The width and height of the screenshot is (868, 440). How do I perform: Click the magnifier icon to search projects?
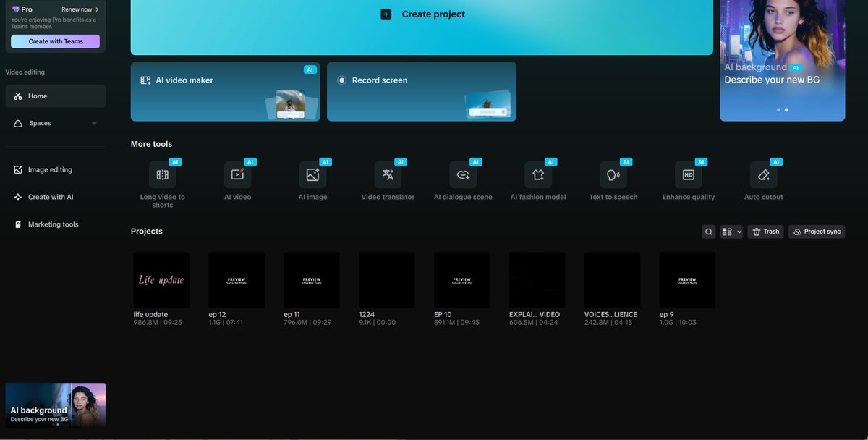pyautogui.click(x=709, y=232)
